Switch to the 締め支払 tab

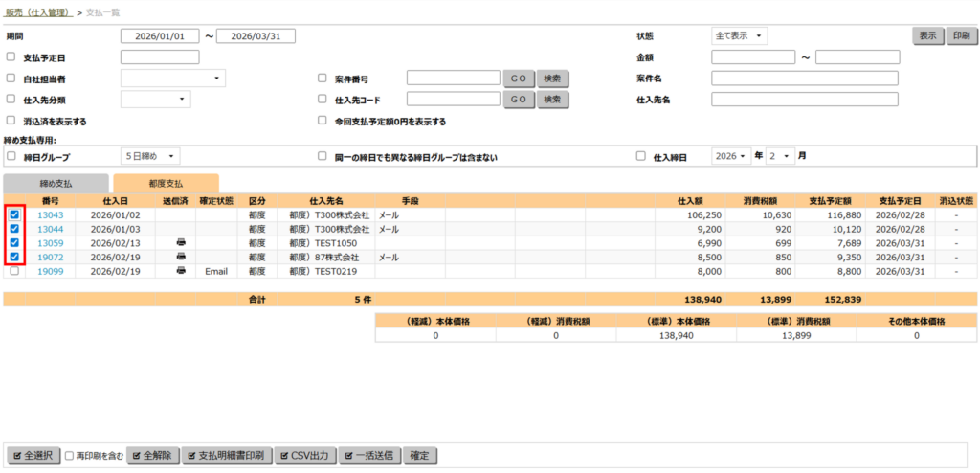coord(56,183)
